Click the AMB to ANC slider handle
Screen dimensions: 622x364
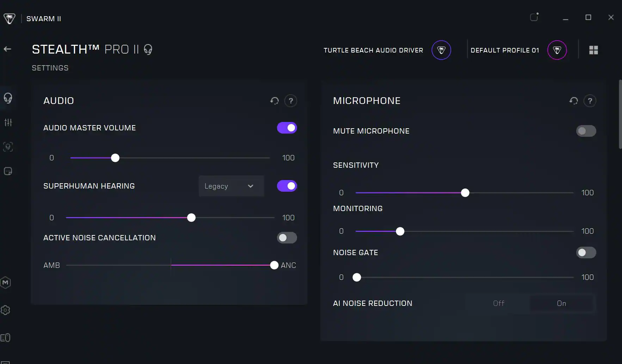pyautogui.click(x=274, y=265)
